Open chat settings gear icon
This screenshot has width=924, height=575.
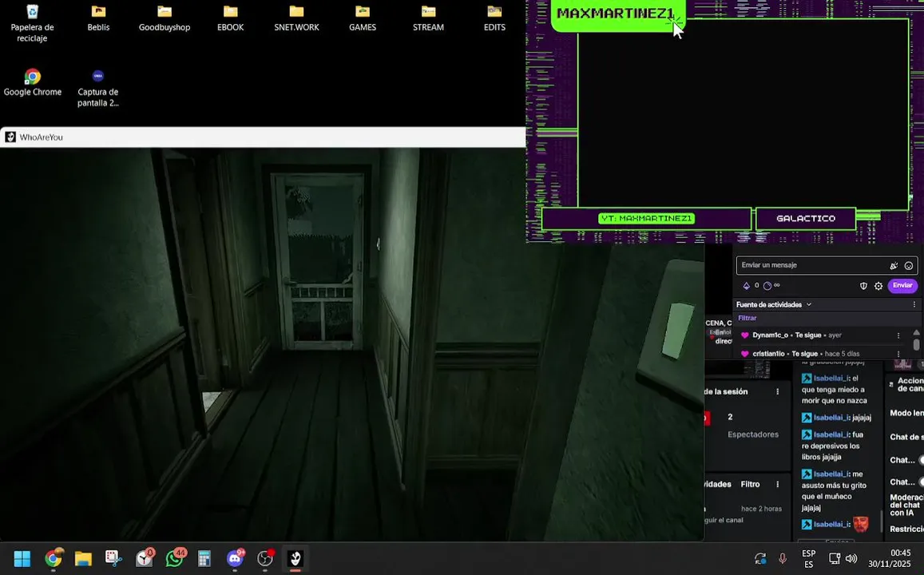click(878, 286)
